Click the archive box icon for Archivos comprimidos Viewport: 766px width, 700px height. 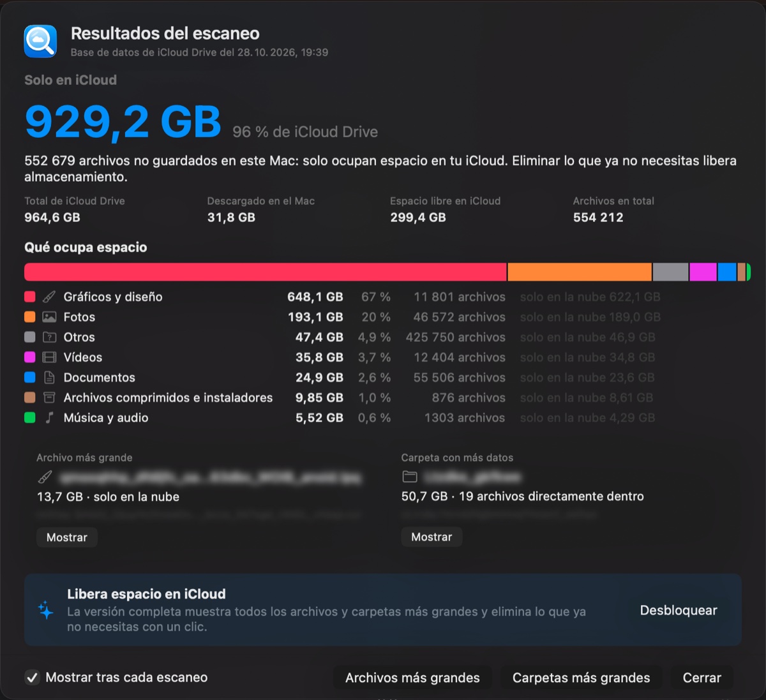pos(49,398)
